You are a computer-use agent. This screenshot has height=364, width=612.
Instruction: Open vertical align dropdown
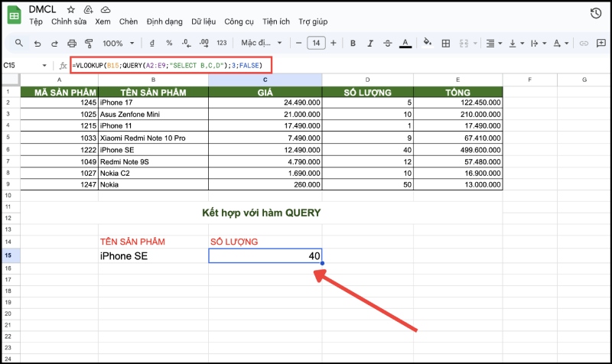(x=516, y=44)
